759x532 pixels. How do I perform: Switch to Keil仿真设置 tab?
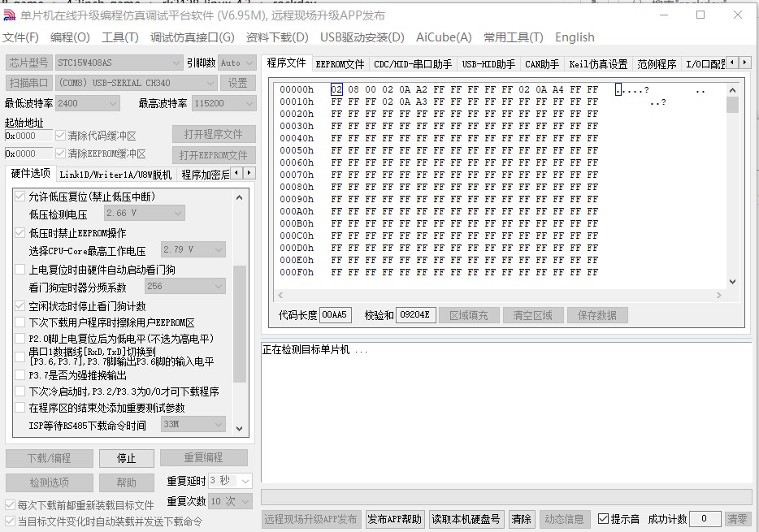click(x=598, y=64)
